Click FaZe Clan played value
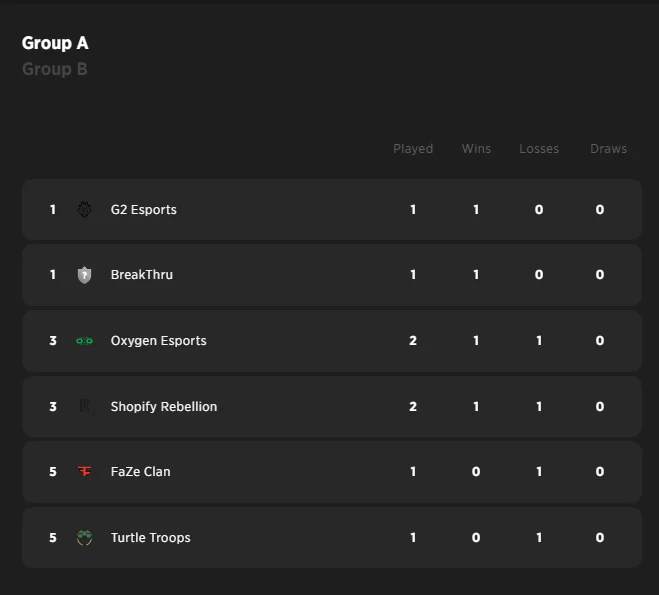This screenshot has height=595, width=659. (x=413, y=472)
